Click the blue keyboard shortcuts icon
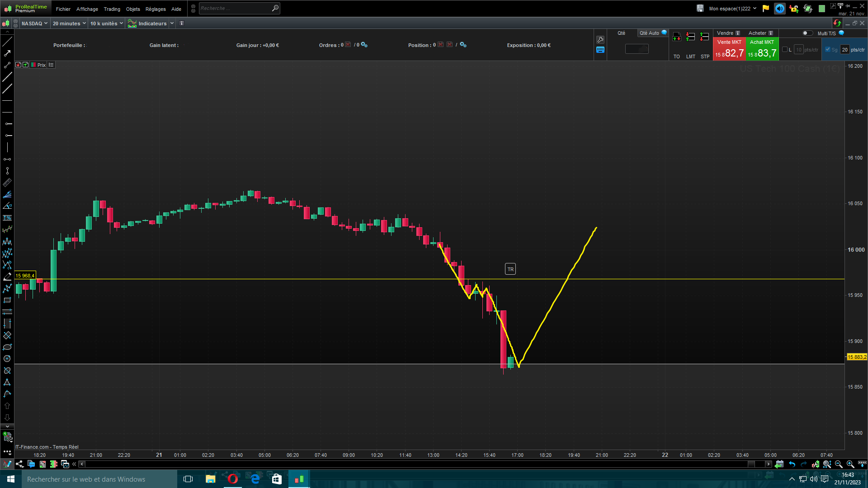868x488 pixels. (x=600, y=50)
